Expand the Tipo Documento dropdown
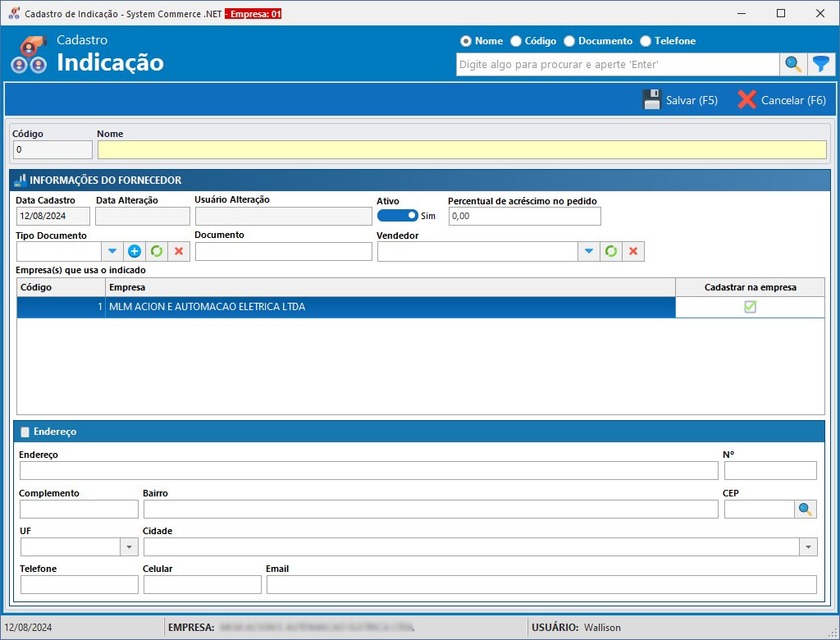The image size is (840, 640). (112, 251)
